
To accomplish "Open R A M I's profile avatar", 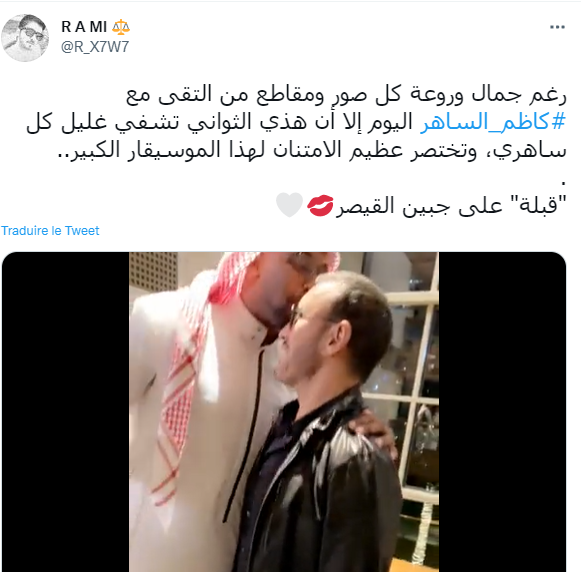I will (25, 37).
